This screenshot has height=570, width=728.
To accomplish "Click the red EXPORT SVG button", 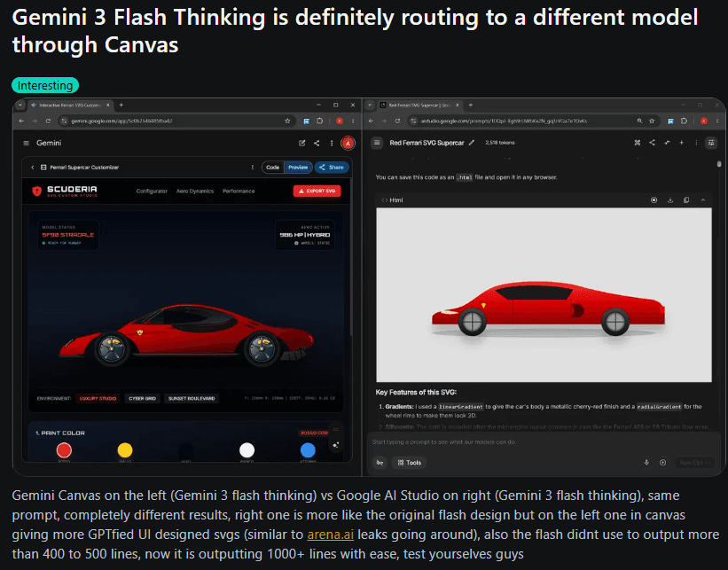I will (317, 191).
